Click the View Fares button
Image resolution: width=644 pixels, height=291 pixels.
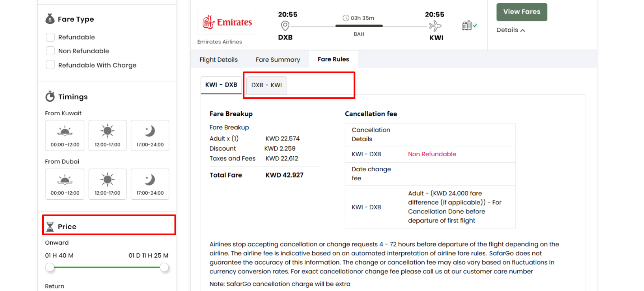point(521,12)
